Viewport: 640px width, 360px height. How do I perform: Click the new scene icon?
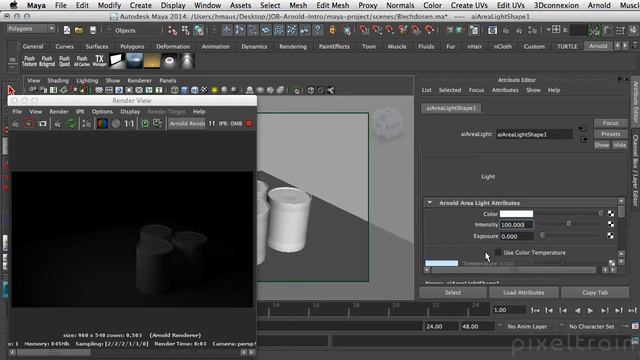click(67, 30)
